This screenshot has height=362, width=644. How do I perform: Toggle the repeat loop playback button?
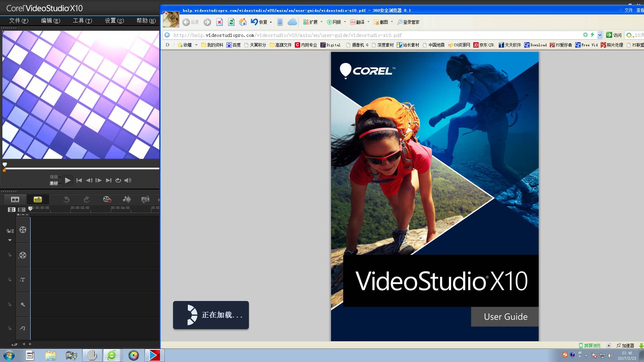coord(118,180)
